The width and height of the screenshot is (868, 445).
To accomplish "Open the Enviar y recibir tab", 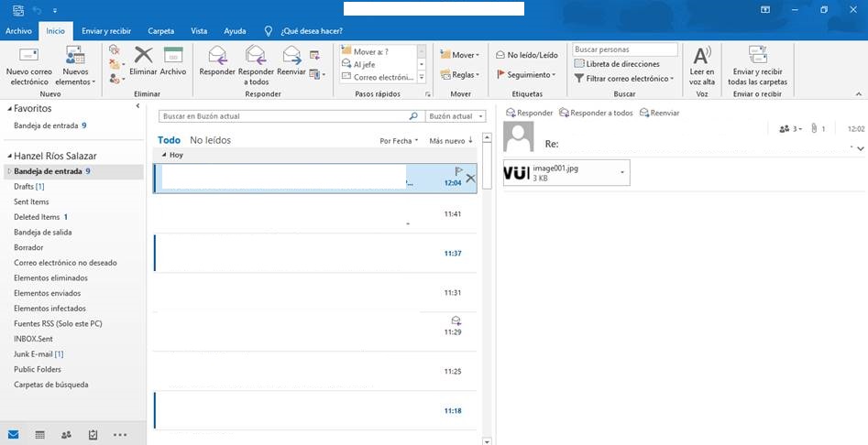I will click(106, 31).
